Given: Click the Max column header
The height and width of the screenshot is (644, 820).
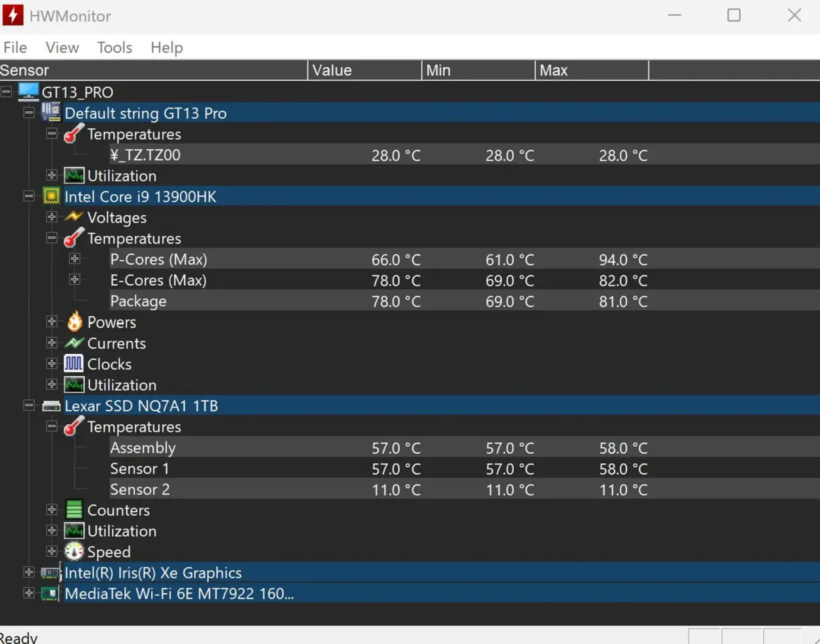Looking at the screenshot, I should click(591, 70).
